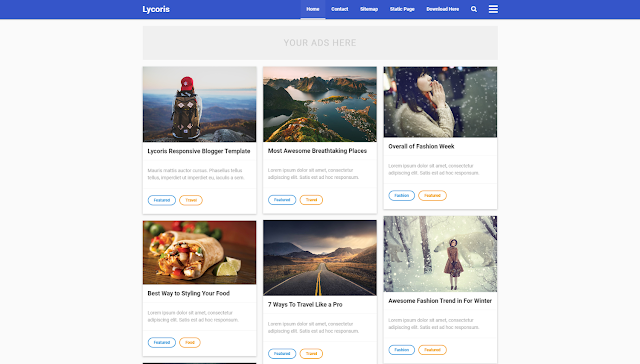Image resolution: width=640 pixels, height=364 pixels.
Task: Click Fashion tag on Fashion Trend Winter post
Action: point(402,350)
